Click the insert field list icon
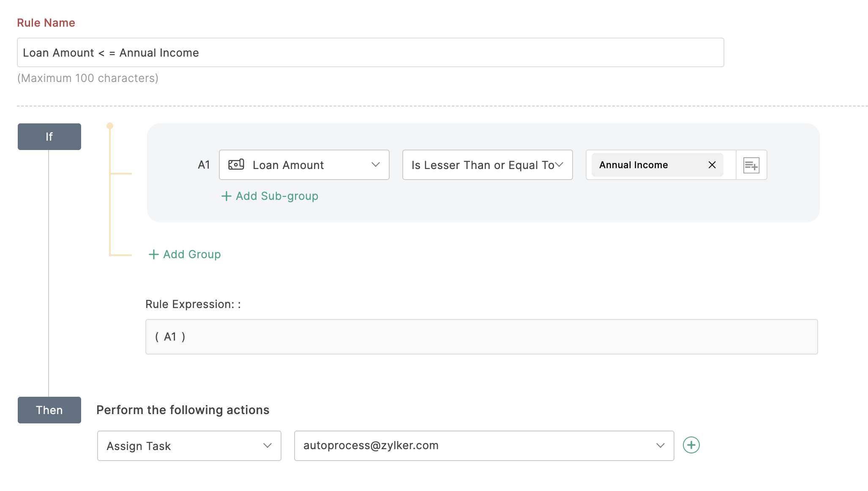The width and height of the screenshot is (868, 491). point(751,165)
